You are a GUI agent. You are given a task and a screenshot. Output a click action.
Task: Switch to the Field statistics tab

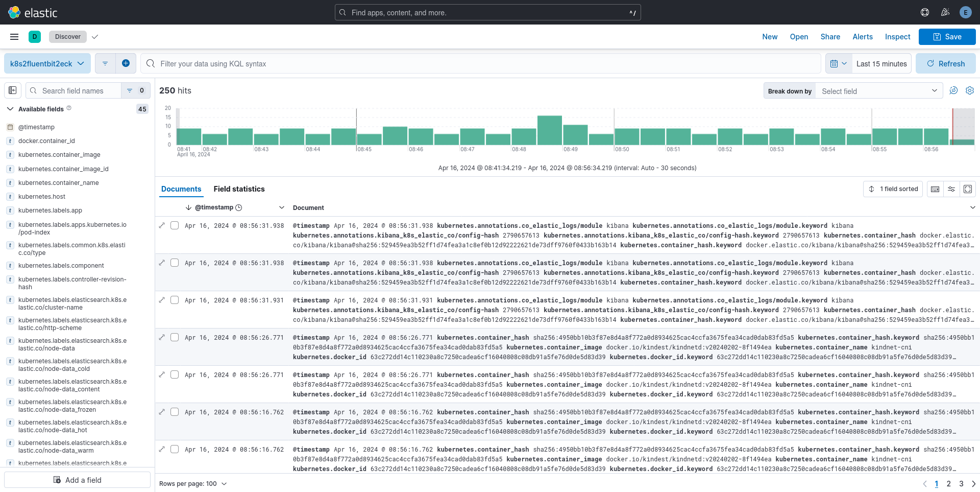click(x=239, y=189)
